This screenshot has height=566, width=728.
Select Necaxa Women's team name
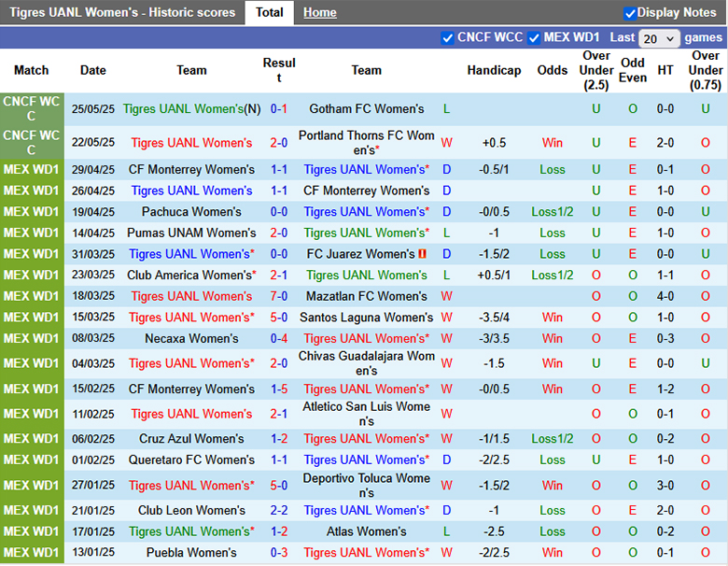point(191,338)
